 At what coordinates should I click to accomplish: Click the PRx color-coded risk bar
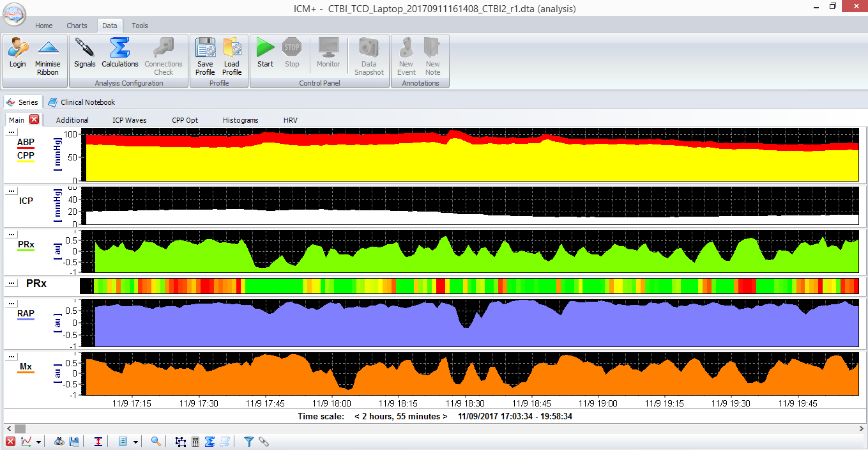coord(469,285)
